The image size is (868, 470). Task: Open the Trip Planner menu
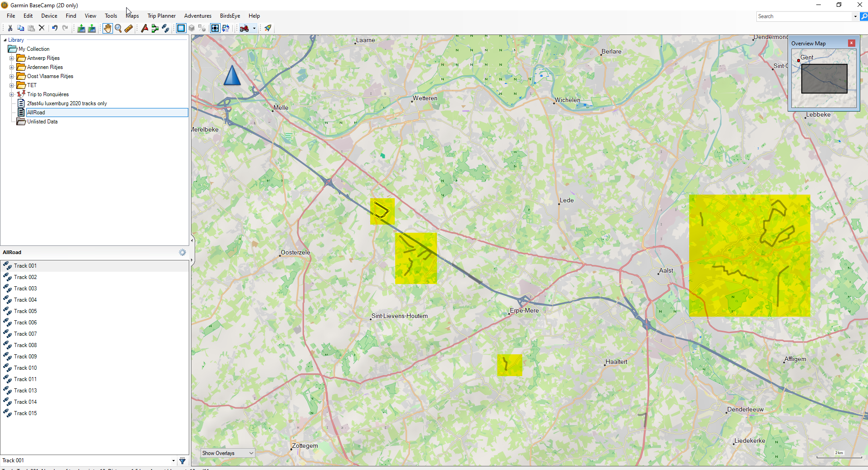point(162,16)
